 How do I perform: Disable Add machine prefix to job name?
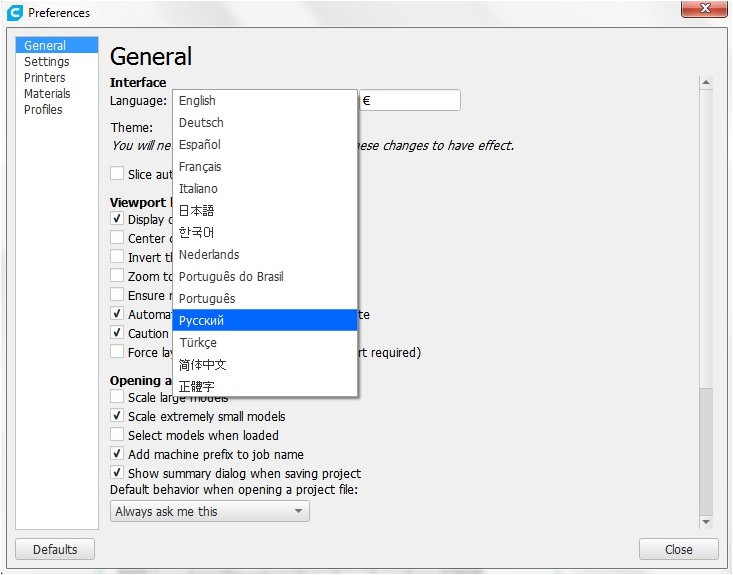coord(118,455)
